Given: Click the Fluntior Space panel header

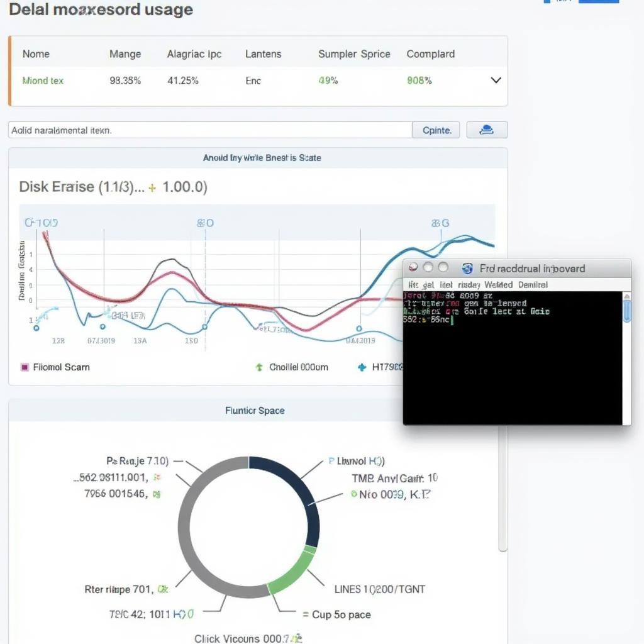Looking at the screenshot, I should (255, 410).
